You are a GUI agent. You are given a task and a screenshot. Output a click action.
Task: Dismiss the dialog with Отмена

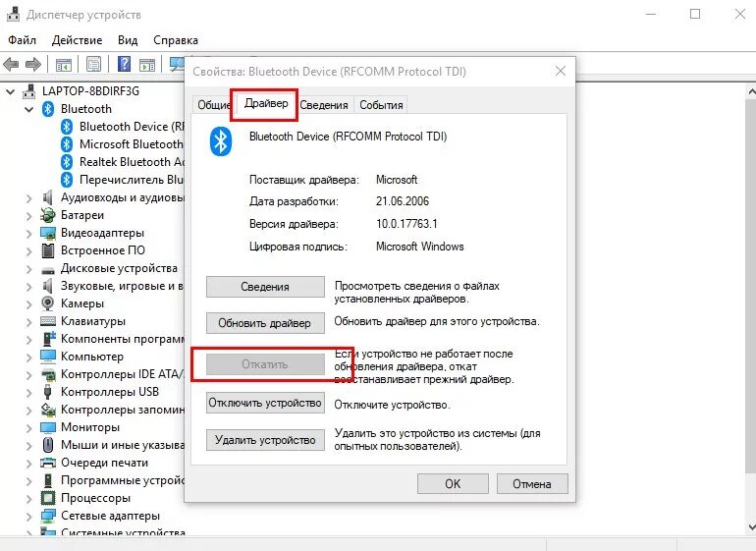click(x=532, y=483)
